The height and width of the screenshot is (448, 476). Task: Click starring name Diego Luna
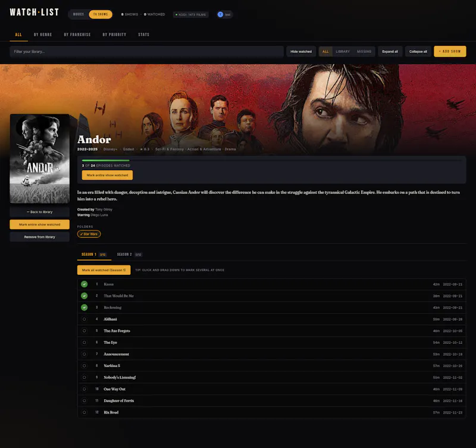(x=99, y=215)
